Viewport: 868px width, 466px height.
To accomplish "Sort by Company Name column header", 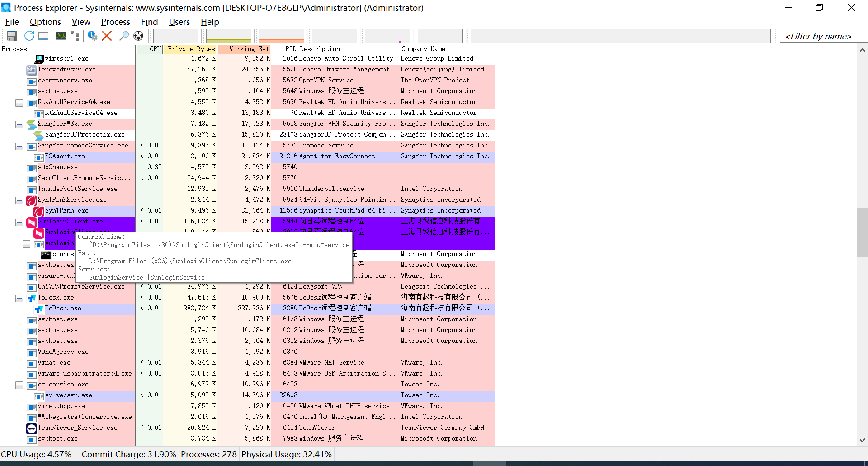I will point(448,49).
